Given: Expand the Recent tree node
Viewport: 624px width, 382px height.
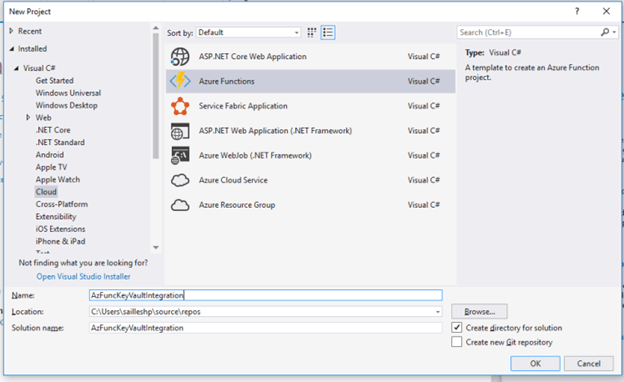Looking at the screenshot, I should pos(11,31).
